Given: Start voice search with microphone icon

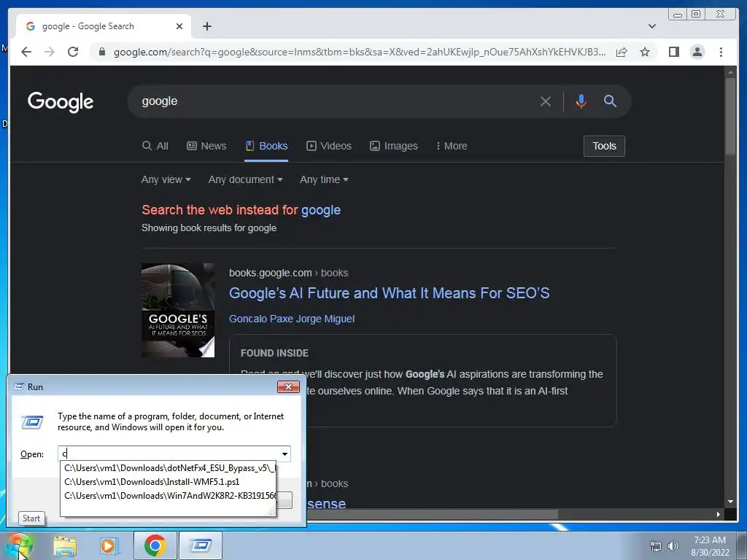Looking at the screenshot, I should click(x=581, y=101).
